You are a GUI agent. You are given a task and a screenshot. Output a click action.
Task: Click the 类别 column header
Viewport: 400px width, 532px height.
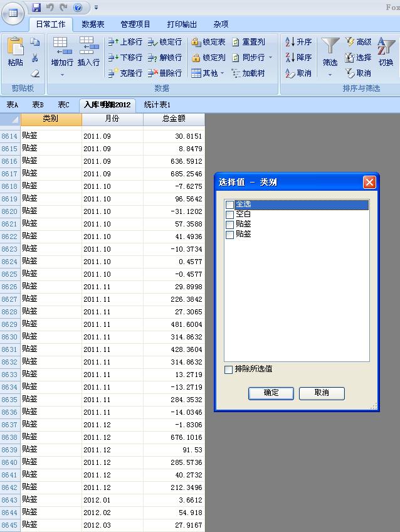pos(50,119)
